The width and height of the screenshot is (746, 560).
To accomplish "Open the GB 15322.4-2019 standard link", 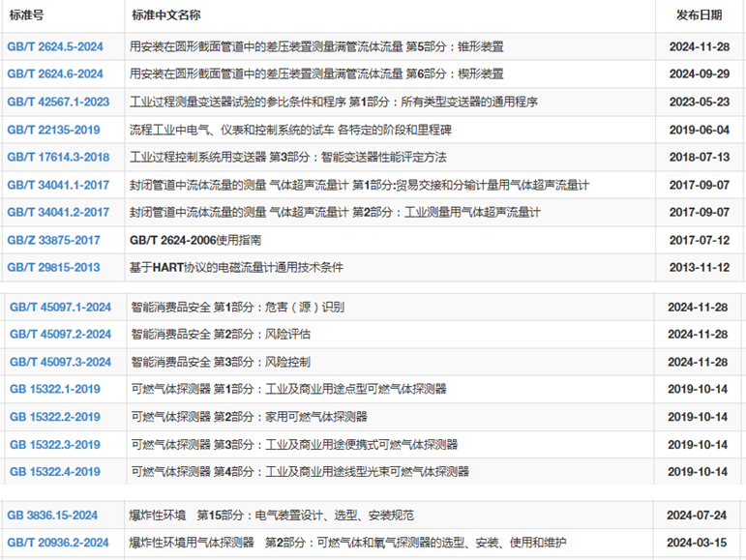I will point(54,472).
